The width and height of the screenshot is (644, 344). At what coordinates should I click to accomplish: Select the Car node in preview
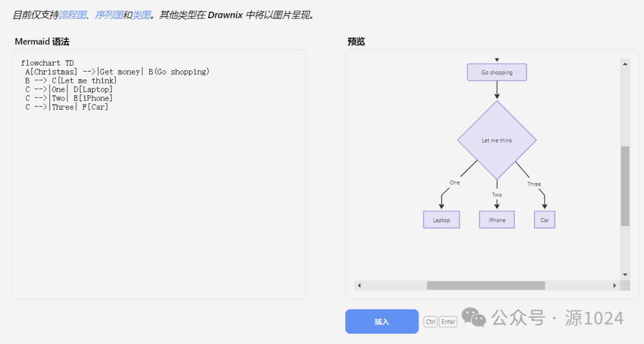544,219
